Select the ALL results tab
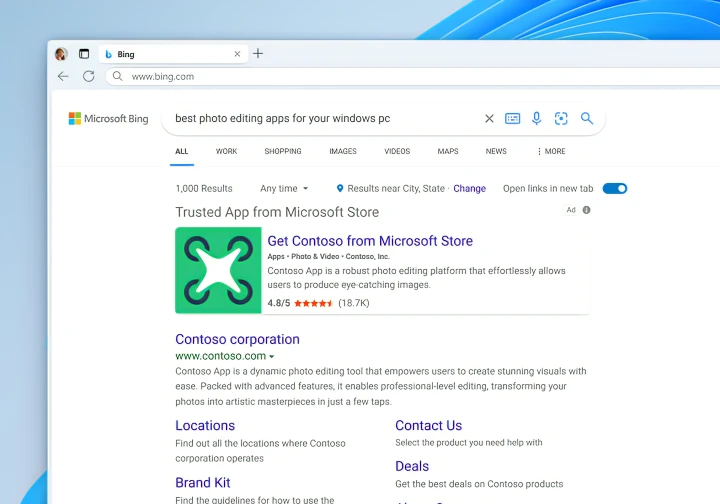Screen dimensions: 720x504 pos(182,151)
